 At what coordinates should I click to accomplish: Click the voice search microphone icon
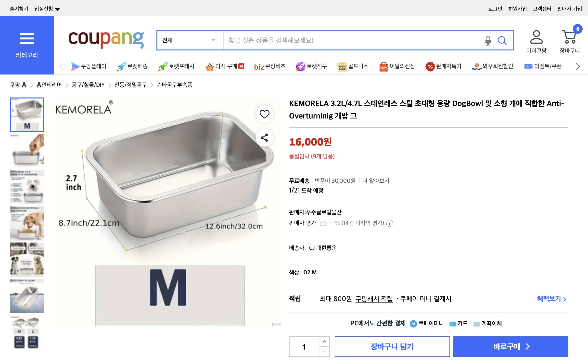(x=488, y=40)
